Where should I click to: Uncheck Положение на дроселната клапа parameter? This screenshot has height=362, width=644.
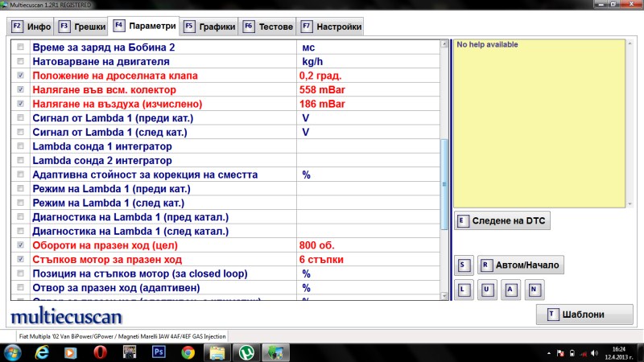point(21,76)
